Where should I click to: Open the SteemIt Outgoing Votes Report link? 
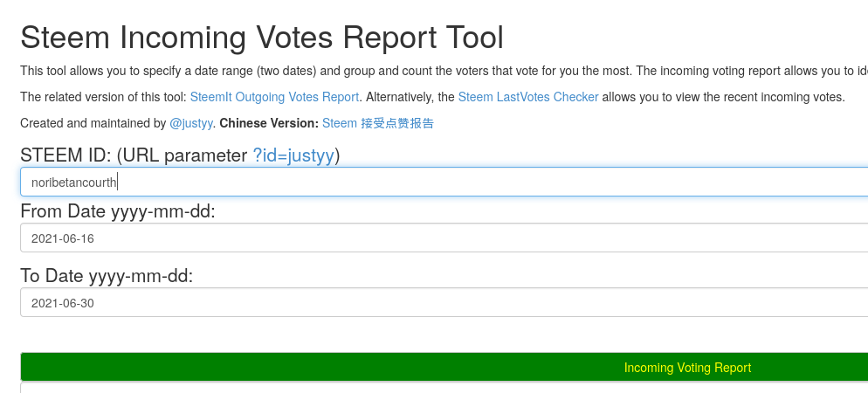[274, 97]
